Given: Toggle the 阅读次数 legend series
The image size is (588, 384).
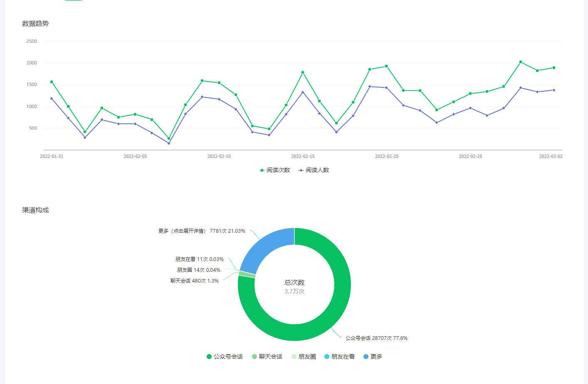Looking at the screenshot, I should [x=274, y=170].
